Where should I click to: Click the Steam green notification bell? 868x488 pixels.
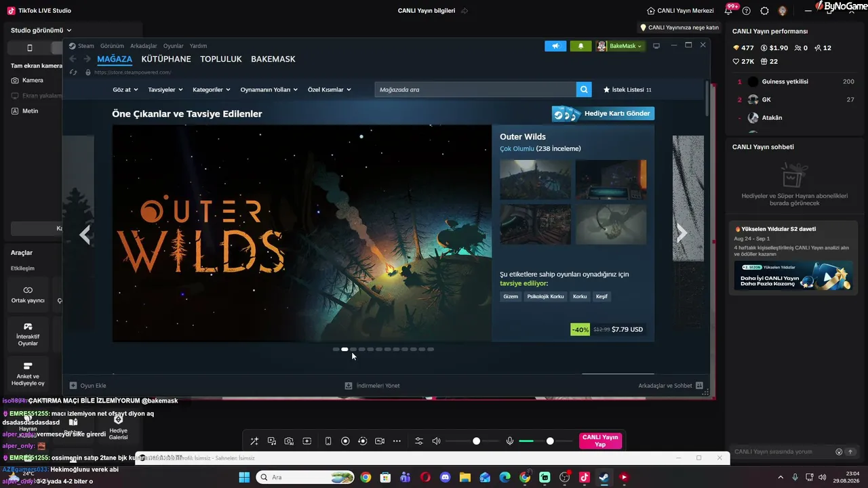pyautogui.click(x=580, y=46)
